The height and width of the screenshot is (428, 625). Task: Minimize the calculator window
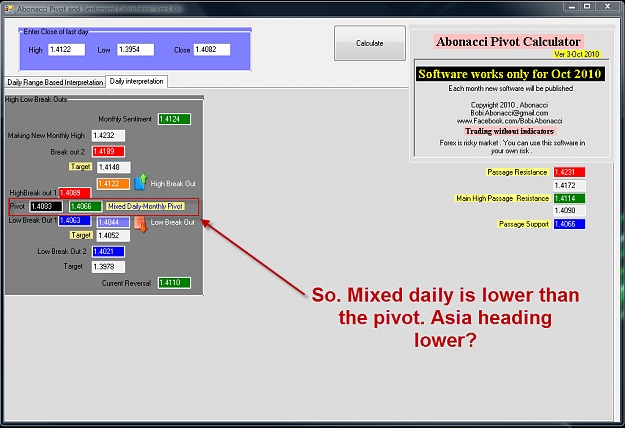[573, 6]
